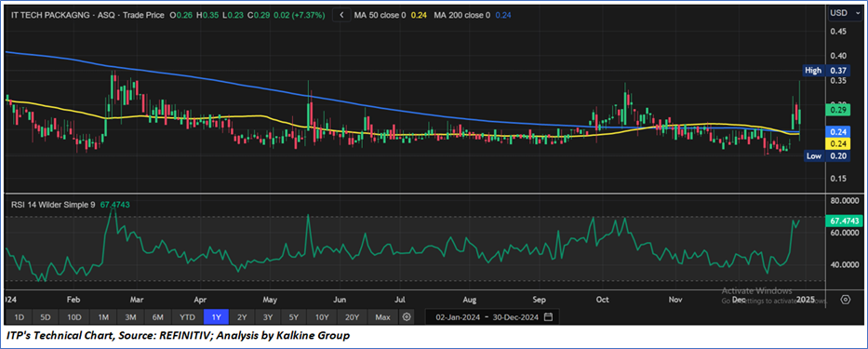Select the Max range
868x349 pixels.
click(x=382, y=316)
